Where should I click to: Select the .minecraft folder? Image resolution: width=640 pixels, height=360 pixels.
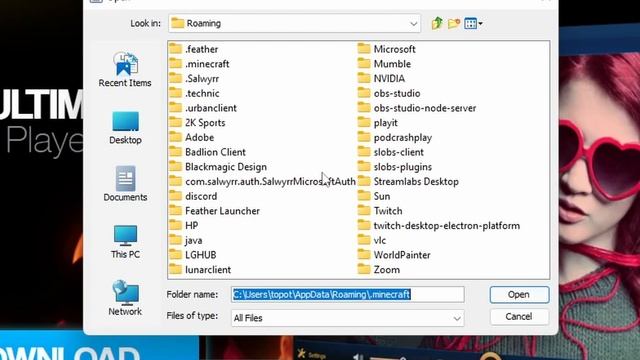pyautogui.click(x=199, y=64)
